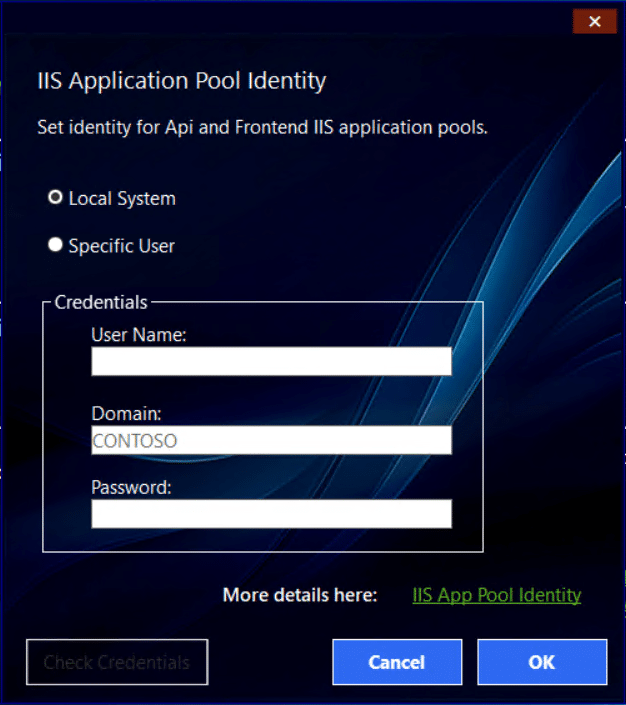Select the Local System radio button
The image size is (626, 705).
56,198
